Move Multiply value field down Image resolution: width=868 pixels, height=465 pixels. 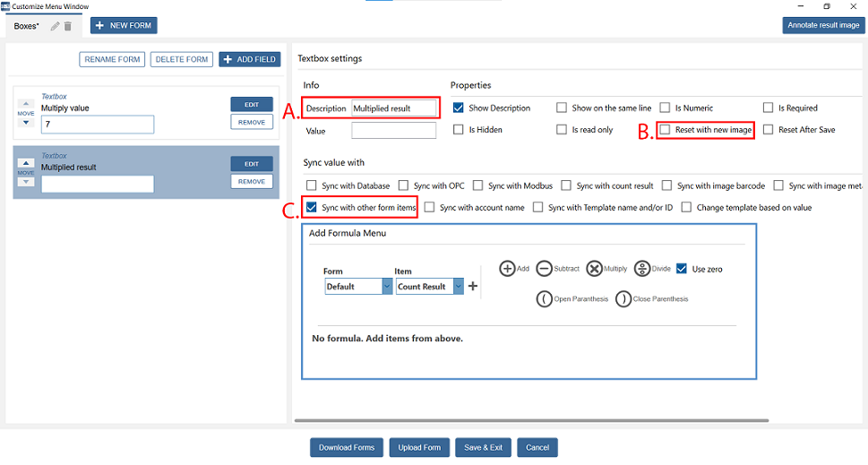pos(26,123)
